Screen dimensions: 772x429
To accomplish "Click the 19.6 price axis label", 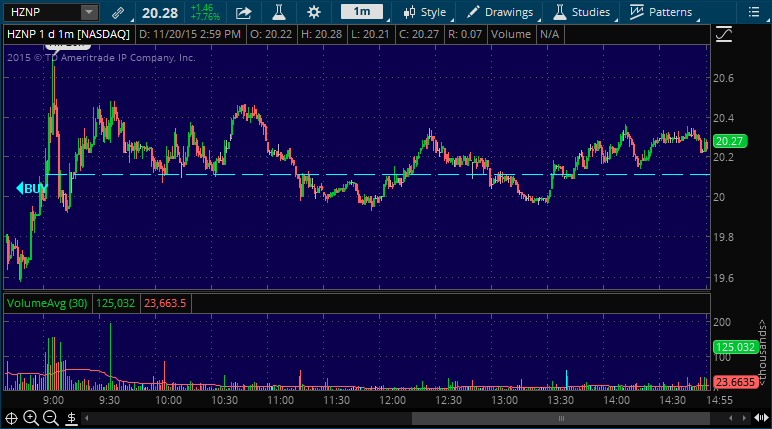I will 723,278.
